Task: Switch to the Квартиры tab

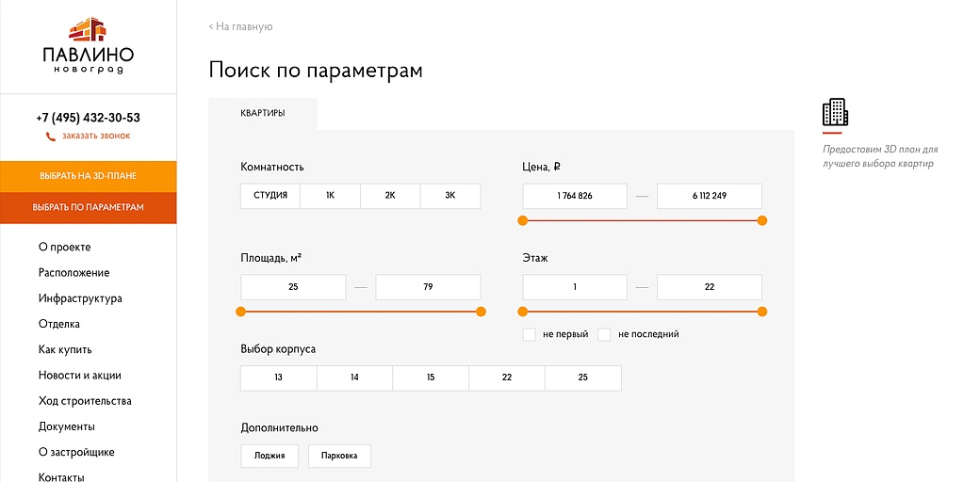Action: (x=263, y=113)
